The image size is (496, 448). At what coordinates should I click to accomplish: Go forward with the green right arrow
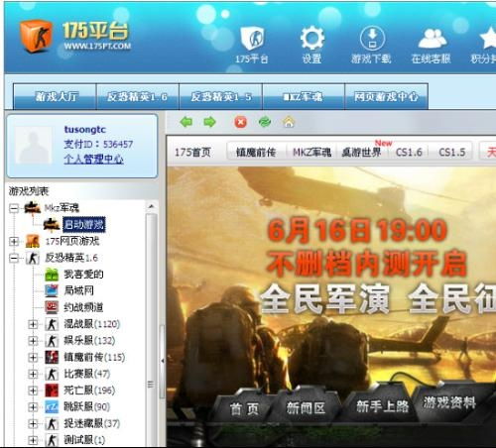click(209, 122)
